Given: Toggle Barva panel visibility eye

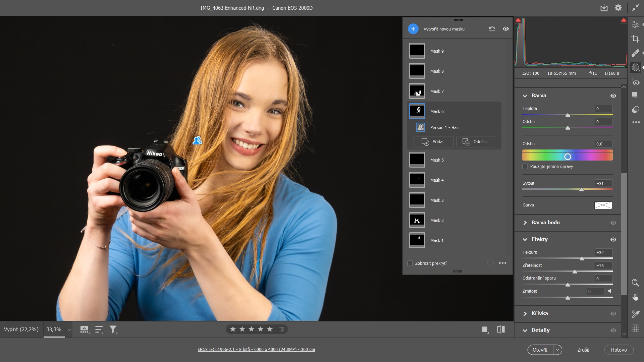Looking at the screenshot, I should click(613, 96).
